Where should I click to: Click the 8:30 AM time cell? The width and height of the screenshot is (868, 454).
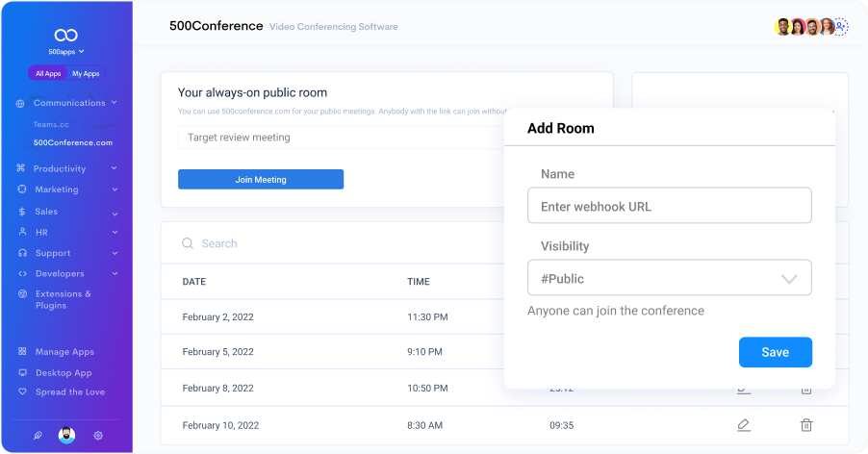[425, 425]
